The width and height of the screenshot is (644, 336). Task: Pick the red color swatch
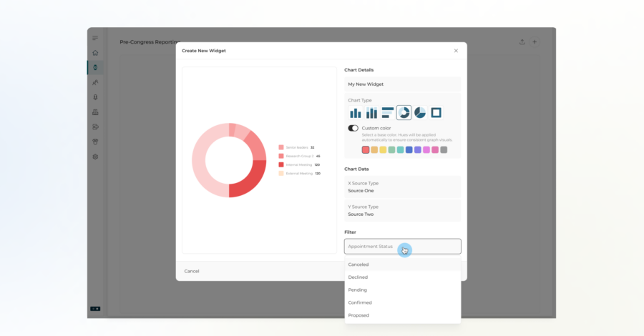click(x=366, y=149)
